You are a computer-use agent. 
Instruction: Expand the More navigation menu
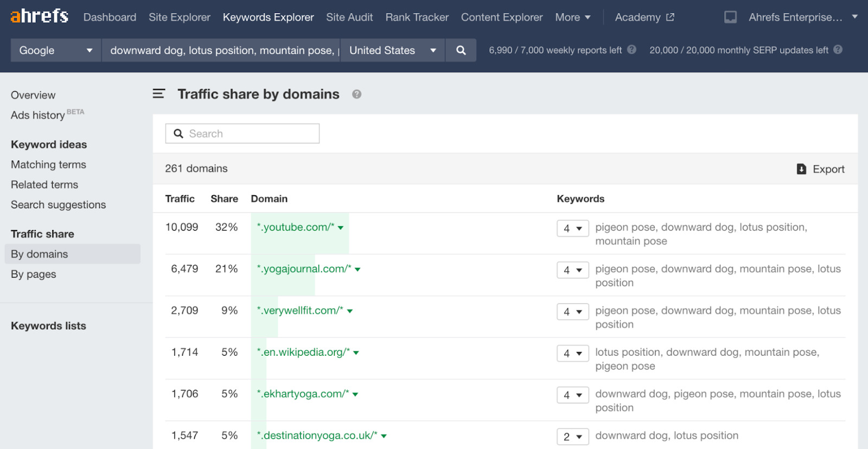point(572,17)
